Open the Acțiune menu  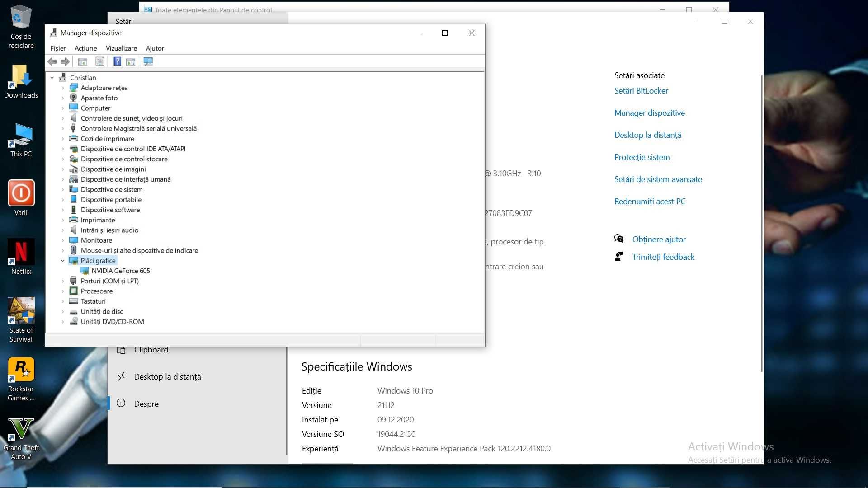85,48
